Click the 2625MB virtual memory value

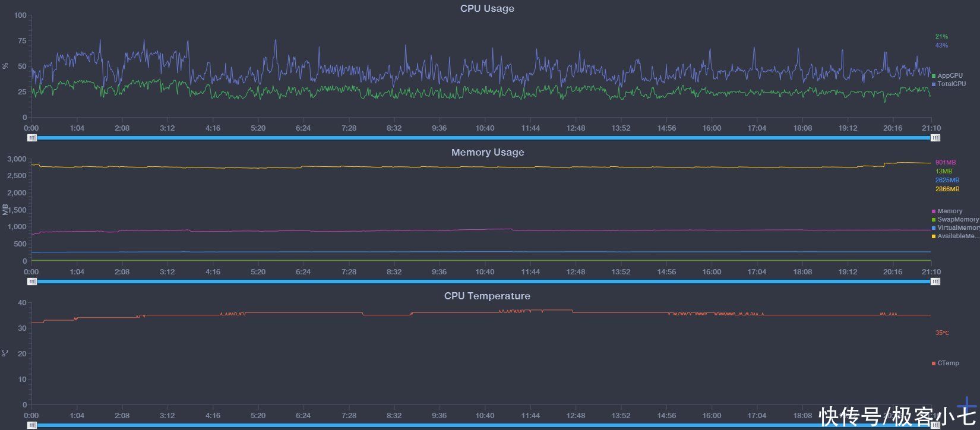coord(947,180)
